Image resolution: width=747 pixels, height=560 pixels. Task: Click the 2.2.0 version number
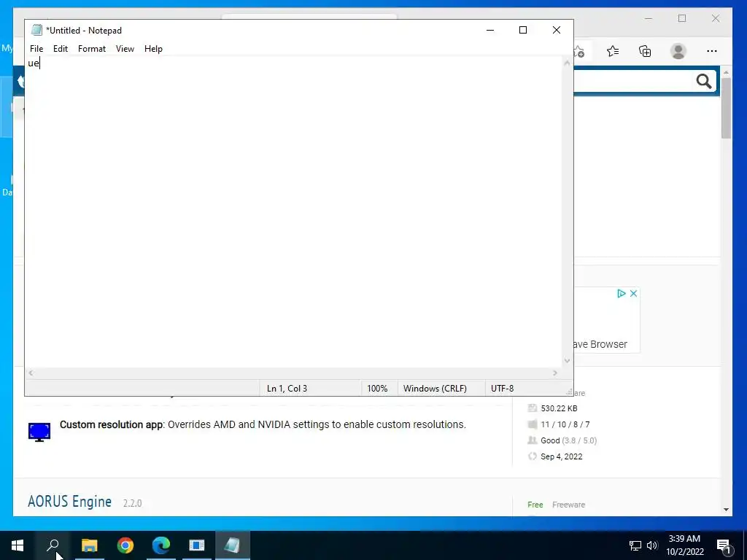pyautogui.click(x=133, y=503)
